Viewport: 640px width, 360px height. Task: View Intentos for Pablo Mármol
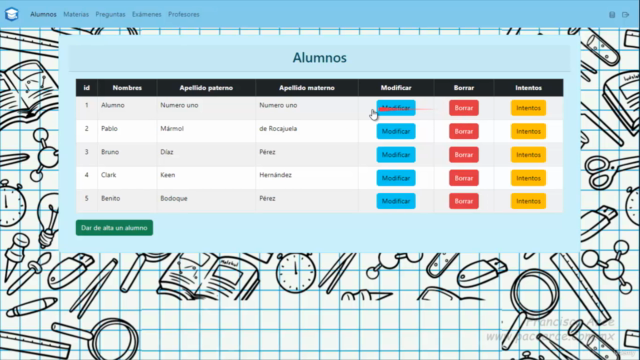[528, 131]
